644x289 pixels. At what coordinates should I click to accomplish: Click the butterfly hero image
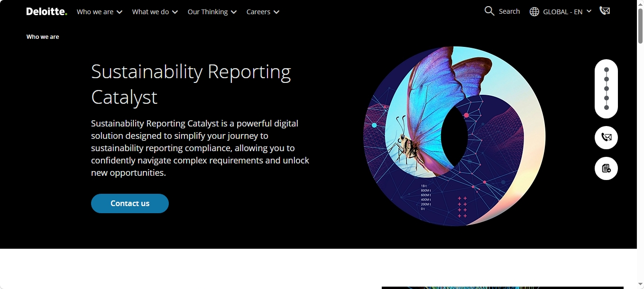point(454,136)
